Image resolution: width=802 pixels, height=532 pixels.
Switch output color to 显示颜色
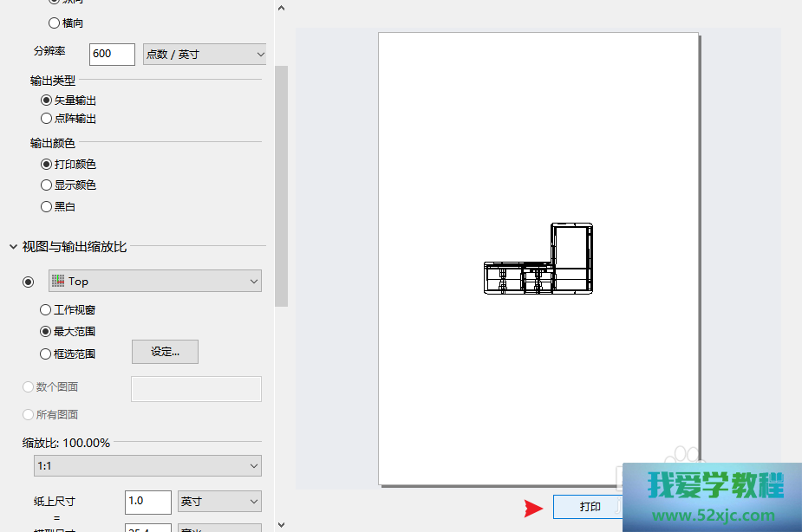pos(47,185)
